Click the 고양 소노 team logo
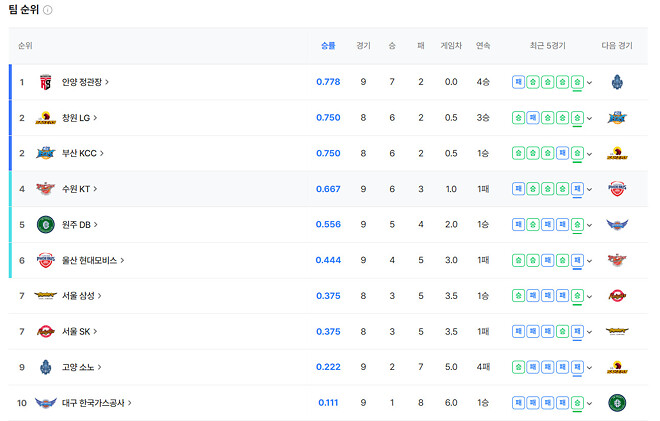Screen dimensions: 660x421 point(45,367)
